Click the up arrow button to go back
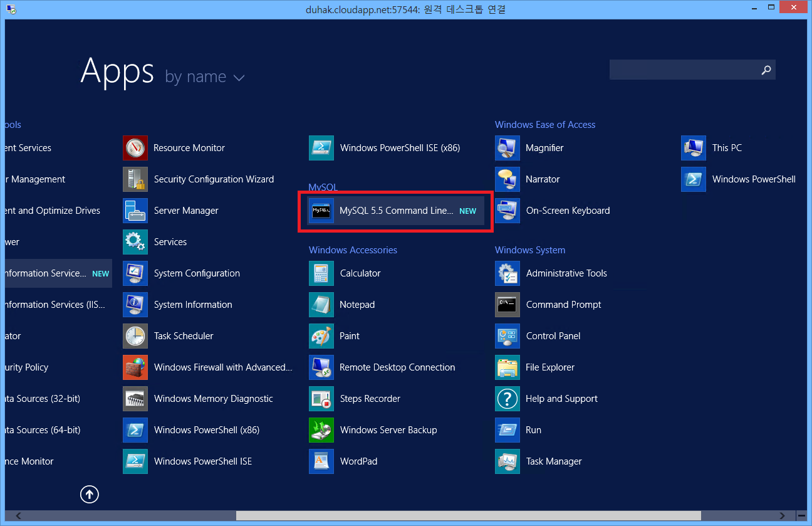The width and height of the screenshot is (812, 526). point(90,495)
